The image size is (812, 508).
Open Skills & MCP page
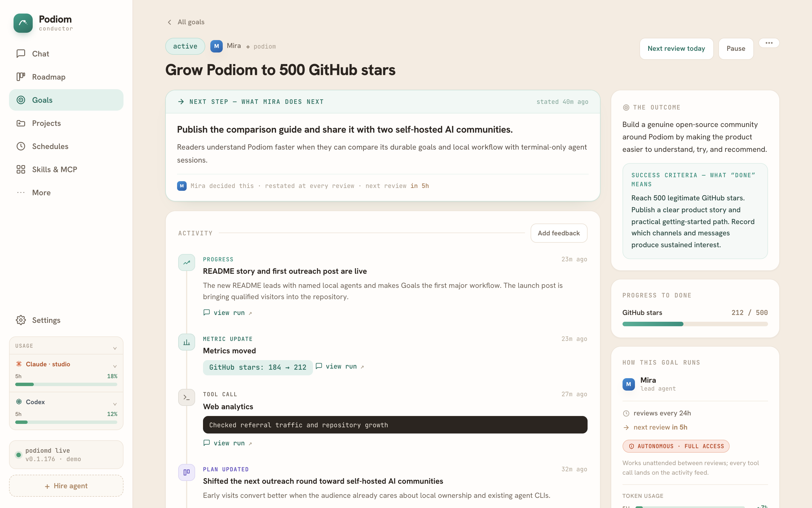[66, 169]
